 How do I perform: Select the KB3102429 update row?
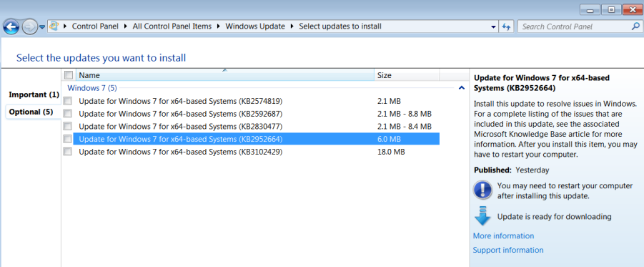pos(257,152)
